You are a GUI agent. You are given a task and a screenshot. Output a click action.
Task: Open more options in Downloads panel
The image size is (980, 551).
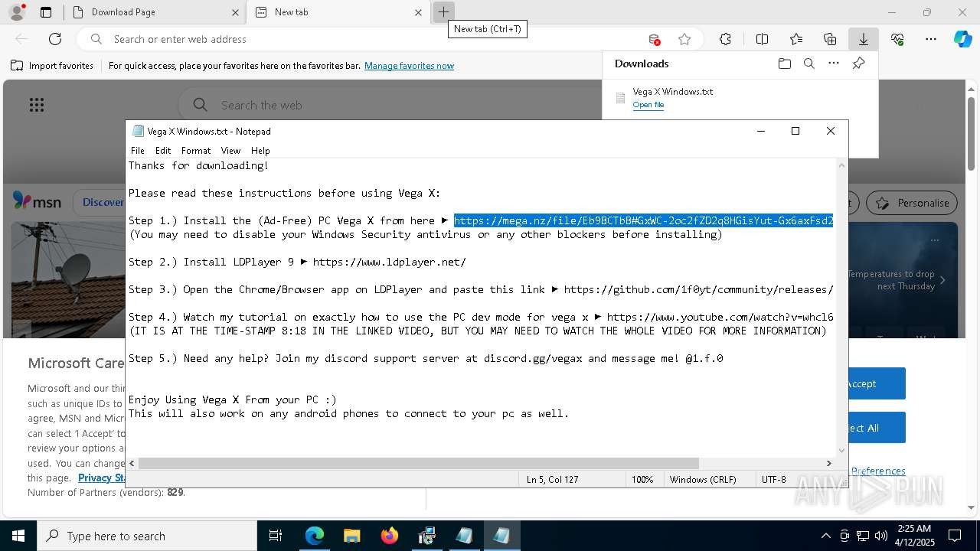tap(834, 64)
